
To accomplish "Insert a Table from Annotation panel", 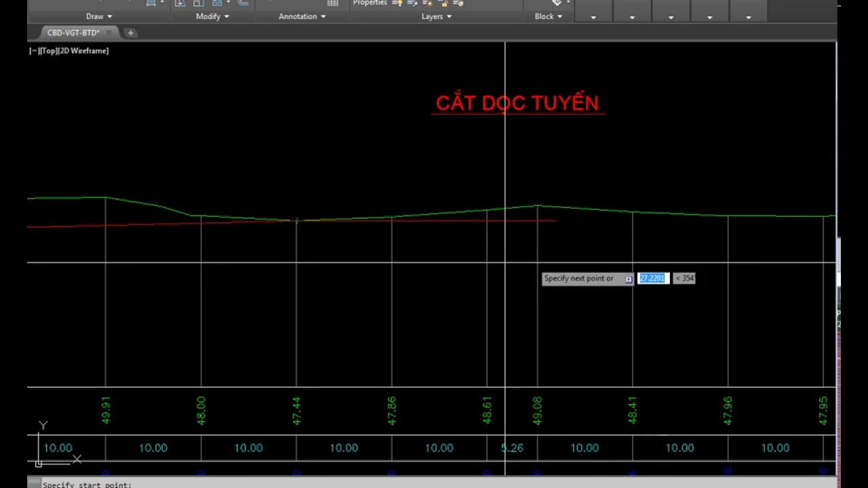I will [332, 3].
